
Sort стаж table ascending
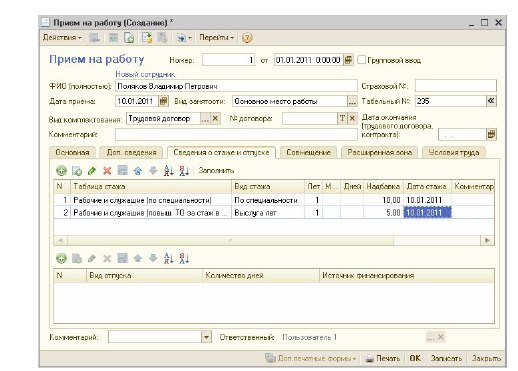tap(169, 171)
